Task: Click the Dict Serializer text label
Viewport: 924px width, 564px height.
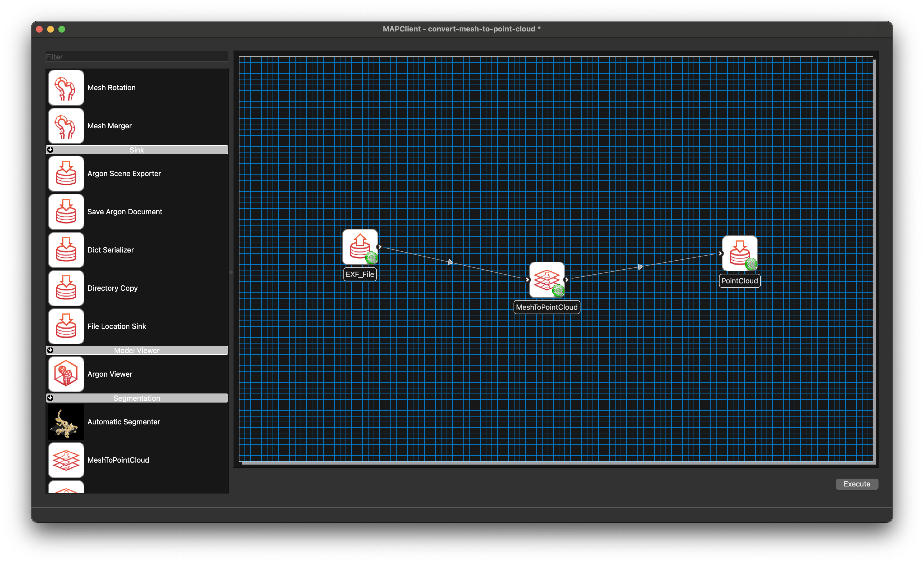Action: click(x=111, y=250)
